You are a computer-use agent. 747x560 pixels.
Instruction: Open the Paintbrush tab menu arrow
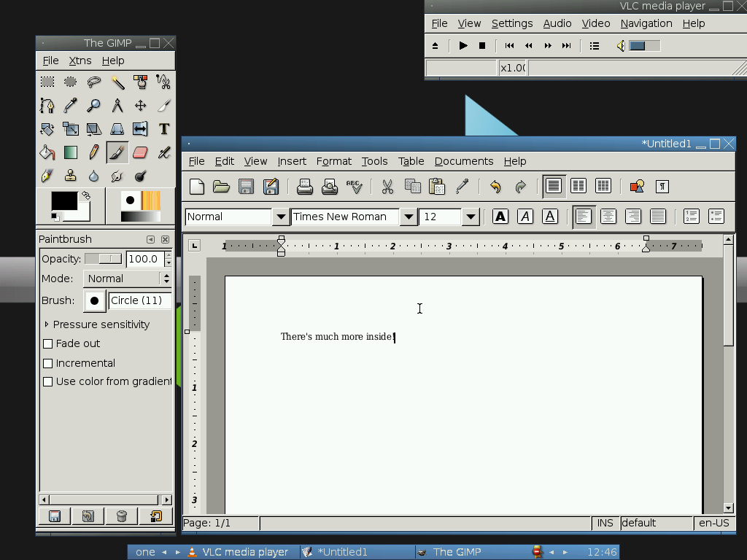point(150,239)
